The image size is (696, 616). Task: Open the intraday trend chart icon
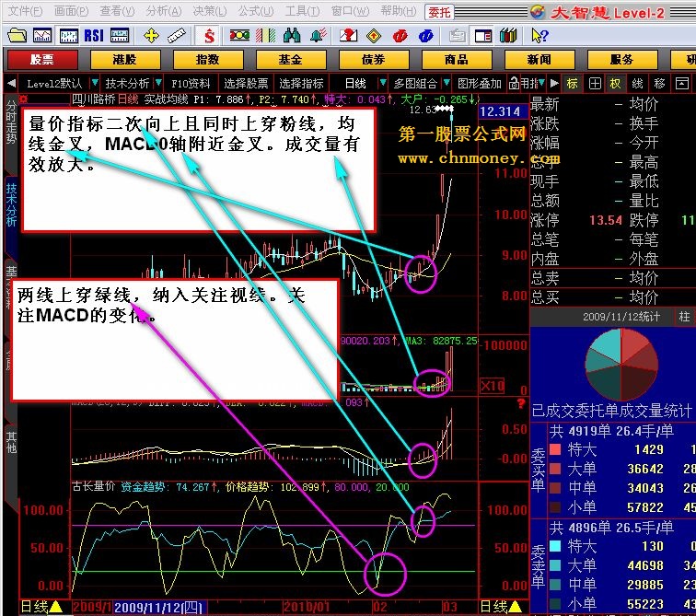(x=42, y=36)
